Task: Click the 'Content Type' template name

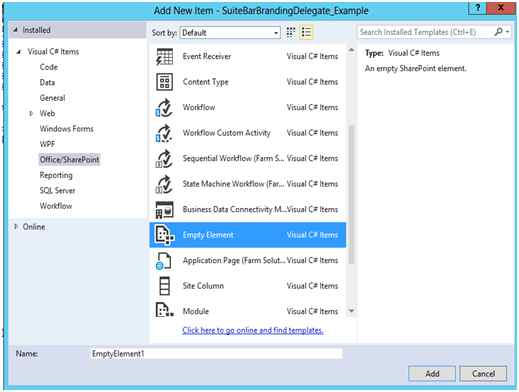Action: (205, 82)
